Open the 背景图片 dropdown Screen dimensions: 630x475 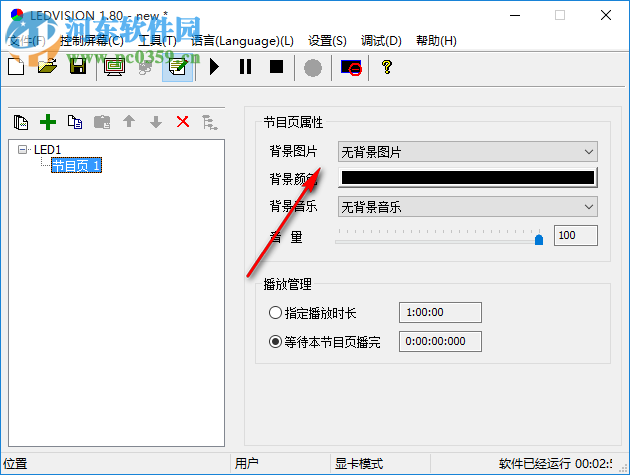click(x=468, y=152)
